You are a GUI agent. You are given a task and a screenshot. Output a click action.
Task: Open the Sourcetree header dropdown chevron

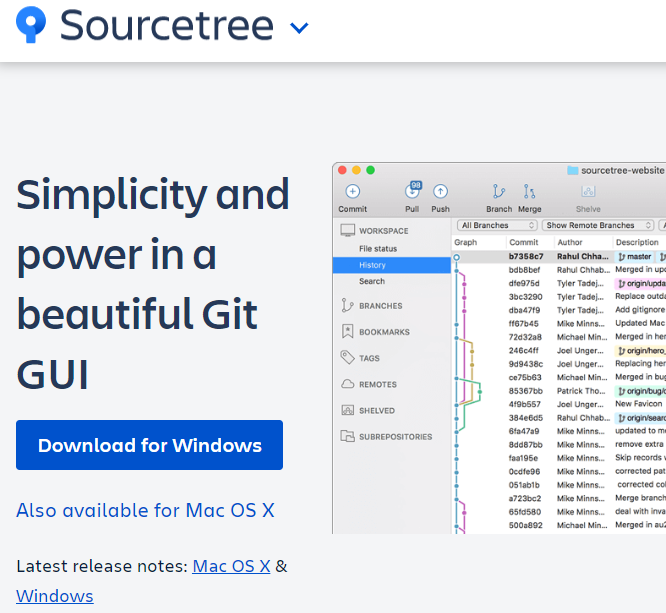pos(299,28)
